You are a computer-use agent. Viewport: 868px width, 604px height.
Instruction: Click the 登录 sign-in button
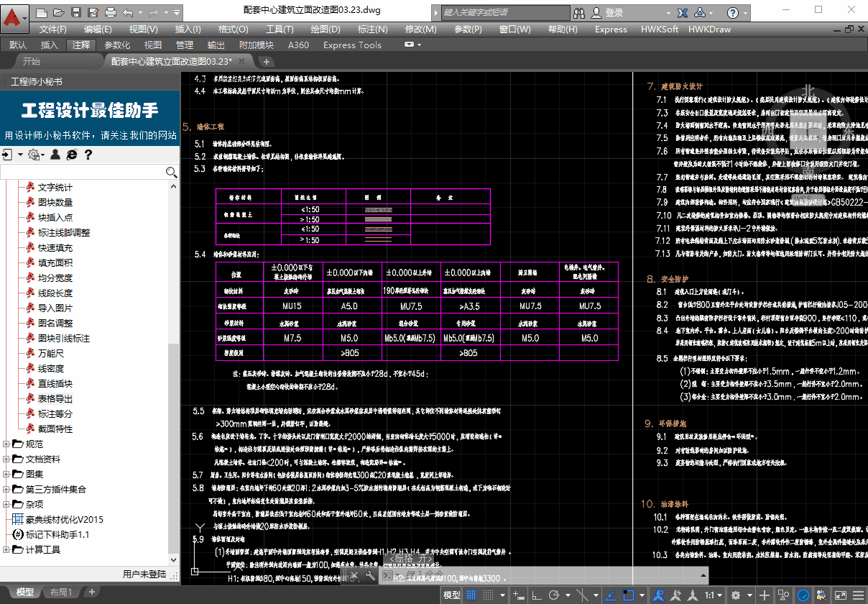click(614, 13)
